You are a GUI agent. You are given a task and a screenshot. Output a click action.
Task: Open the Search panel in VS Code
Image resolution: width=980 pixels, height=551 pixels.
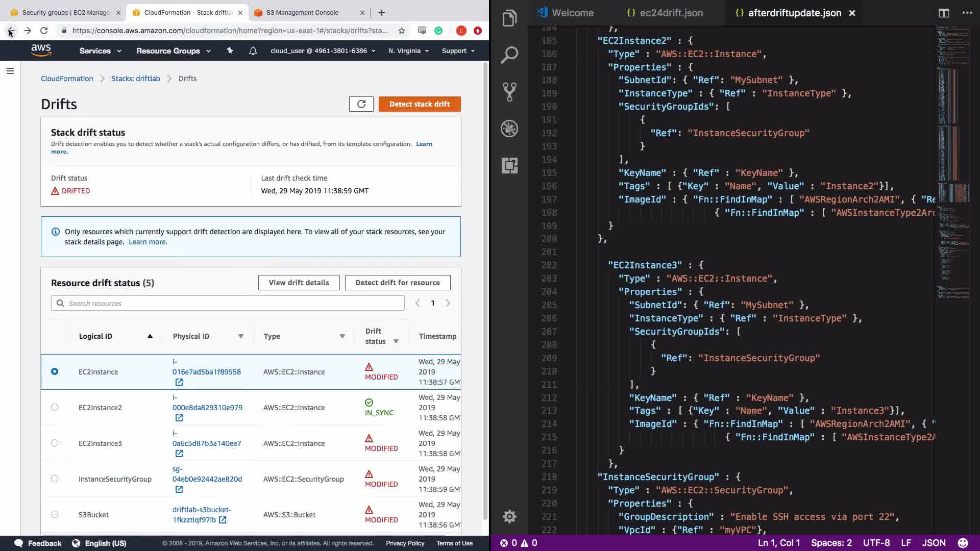pyautogui.click(x=509, y=55)
